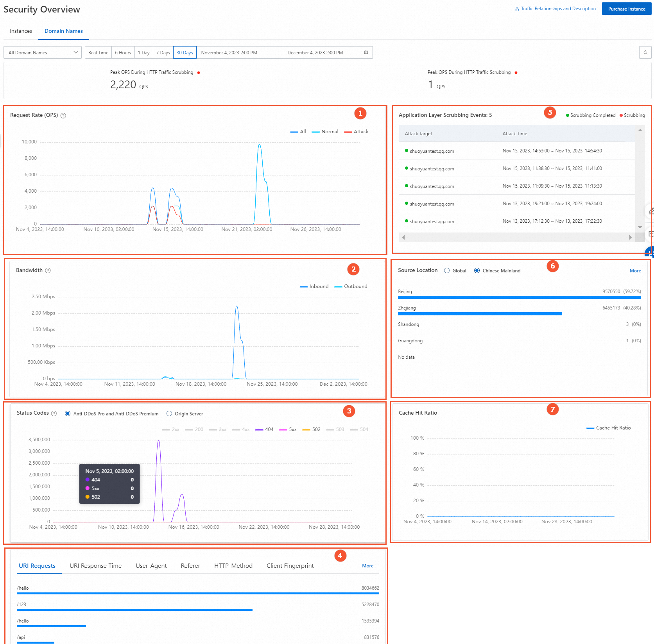Select the Real Time range
Image resolution: width=654 pixels, height=644 pixels.
click(98, 52)
